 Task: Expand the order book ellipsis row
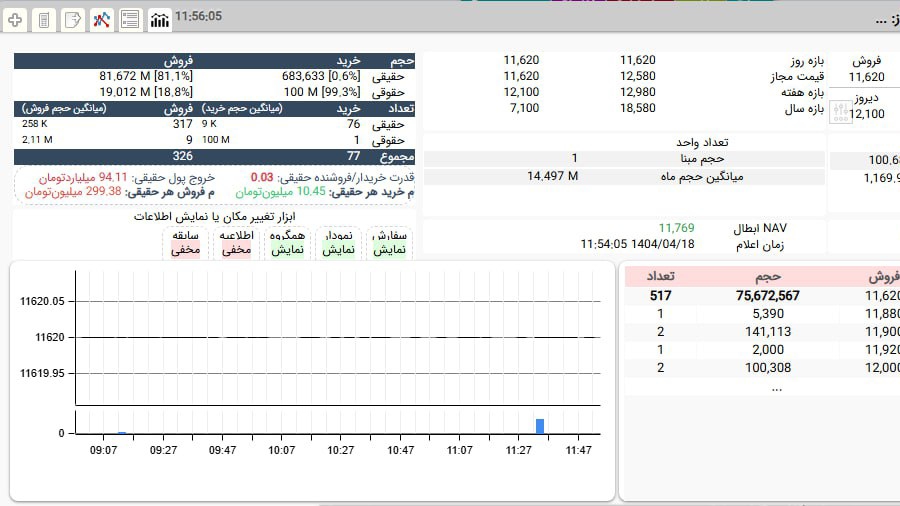click(x=777, y=388)
